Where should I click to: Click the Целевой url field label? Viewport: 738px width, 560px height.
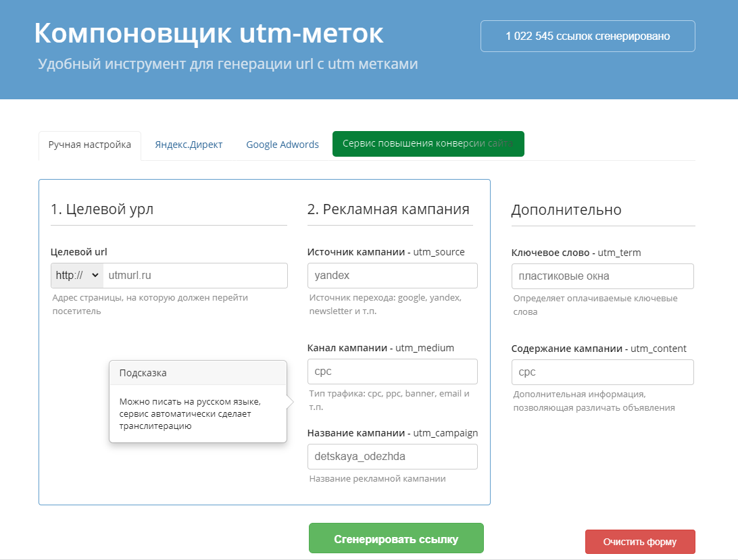coord(78,252)
